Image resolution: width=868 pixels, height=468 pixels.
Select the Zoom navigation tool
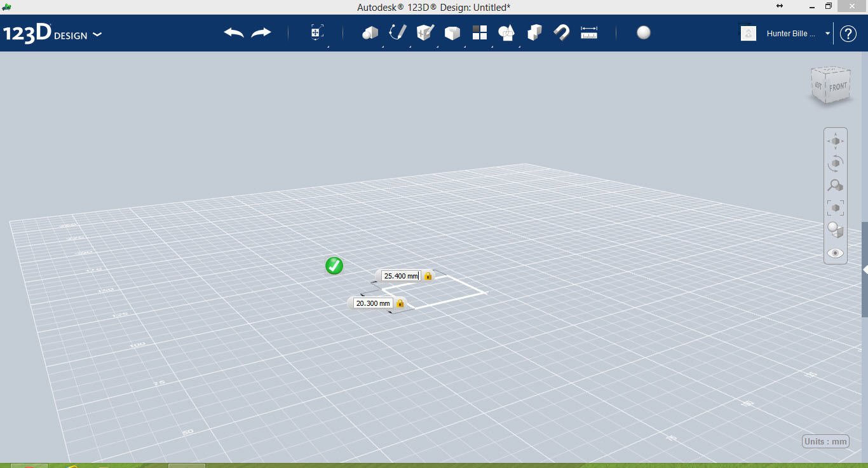point(836,186)
